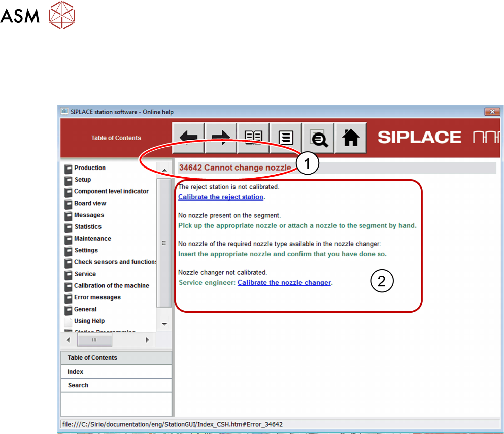This screenshot has width=504, height=434.
Task: Click the book icon beside Messages
Action: point(68,216)
